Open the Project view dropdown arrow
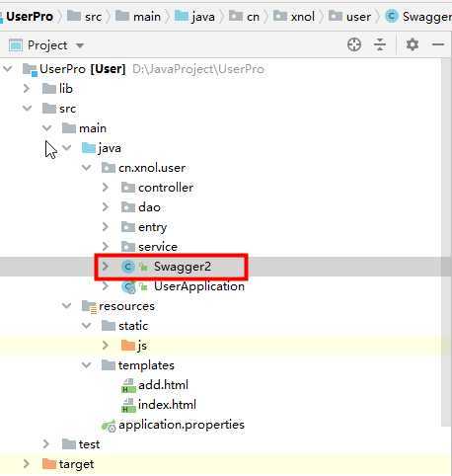452x476 pixels. coord(80,45)
